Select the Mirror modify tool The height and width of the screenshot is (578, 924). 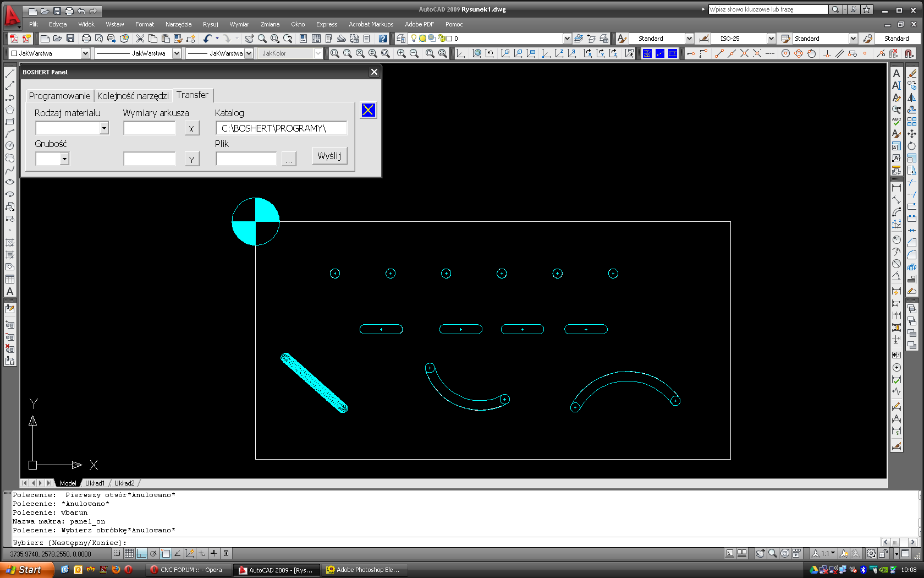(912, 97)
